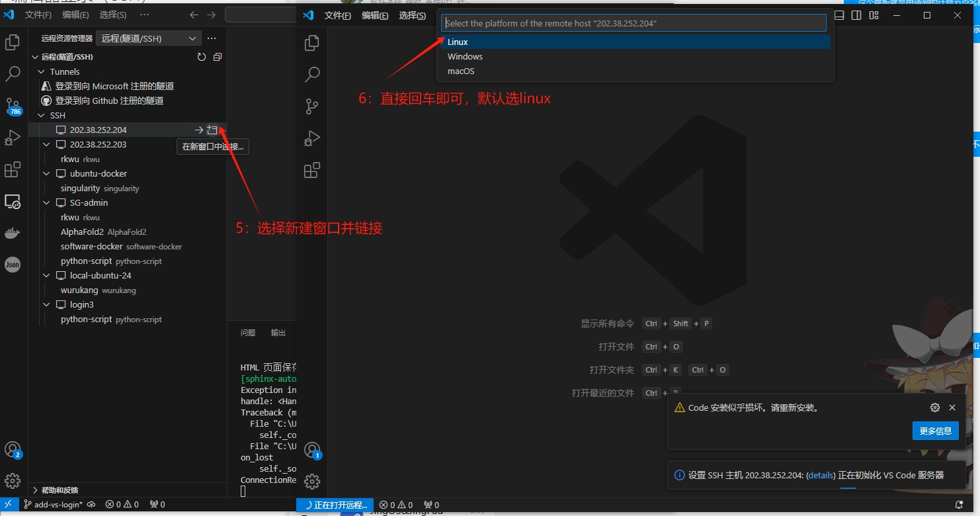Open 编辑(E) menu in left window
980x516 pixels.
click(76, 15)
